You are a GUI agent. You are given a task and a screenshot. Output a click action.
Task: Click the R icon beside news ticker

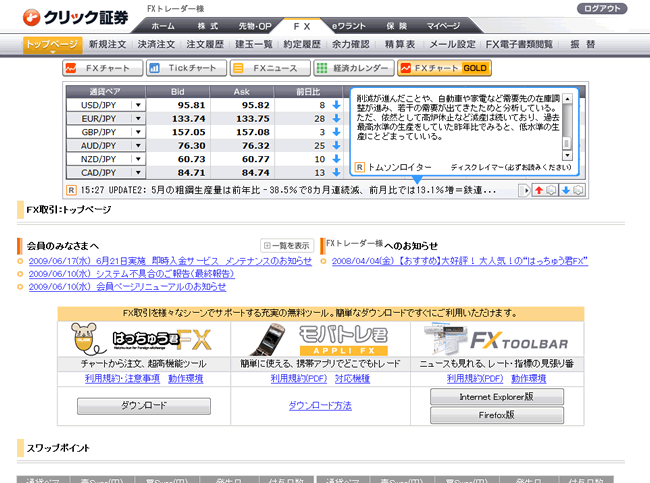point(71,190)
